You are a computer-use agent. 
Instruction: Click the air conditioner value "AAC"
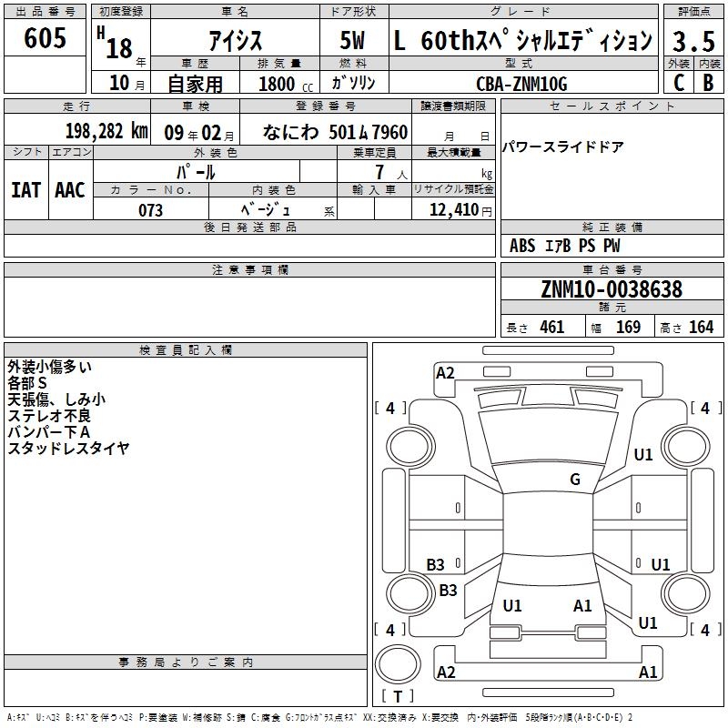[x=70, y=190]
